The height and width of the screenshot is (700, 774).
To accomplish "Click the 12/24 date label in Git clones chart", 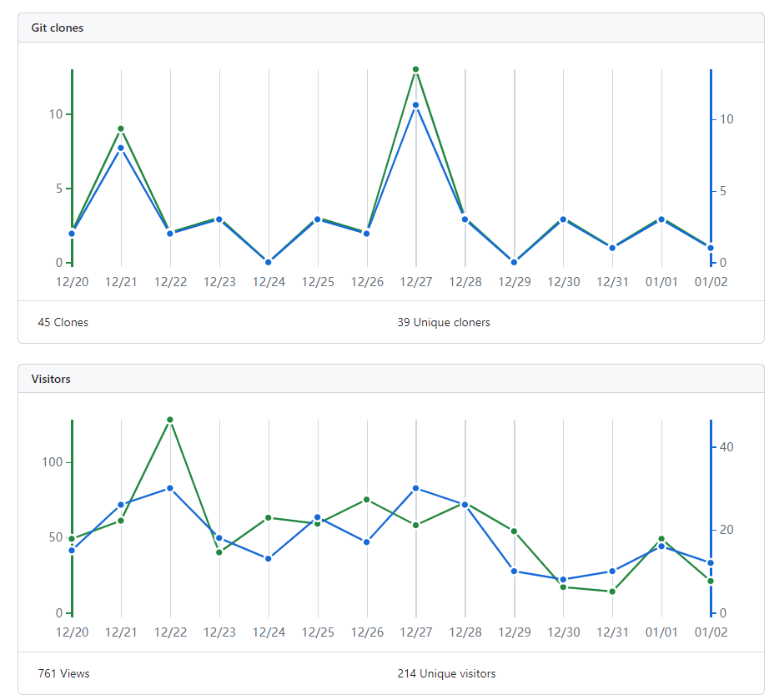I will pyautogui.click(x=269, y=282).
